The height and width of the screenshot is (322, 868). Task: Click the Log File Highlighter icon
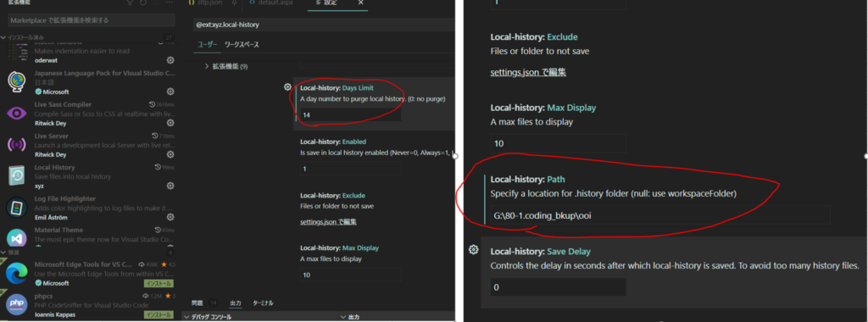click(17, 208)
